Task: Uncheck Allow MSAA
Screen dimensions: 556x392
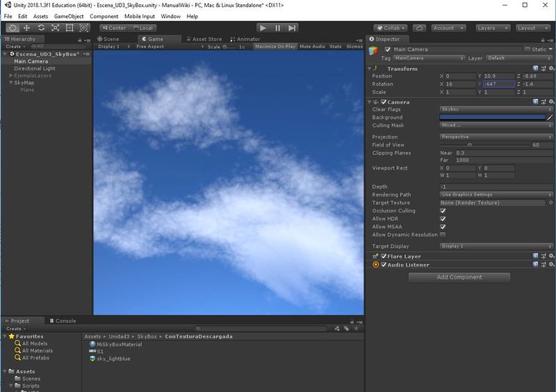Action: click(x=443, y=227)
